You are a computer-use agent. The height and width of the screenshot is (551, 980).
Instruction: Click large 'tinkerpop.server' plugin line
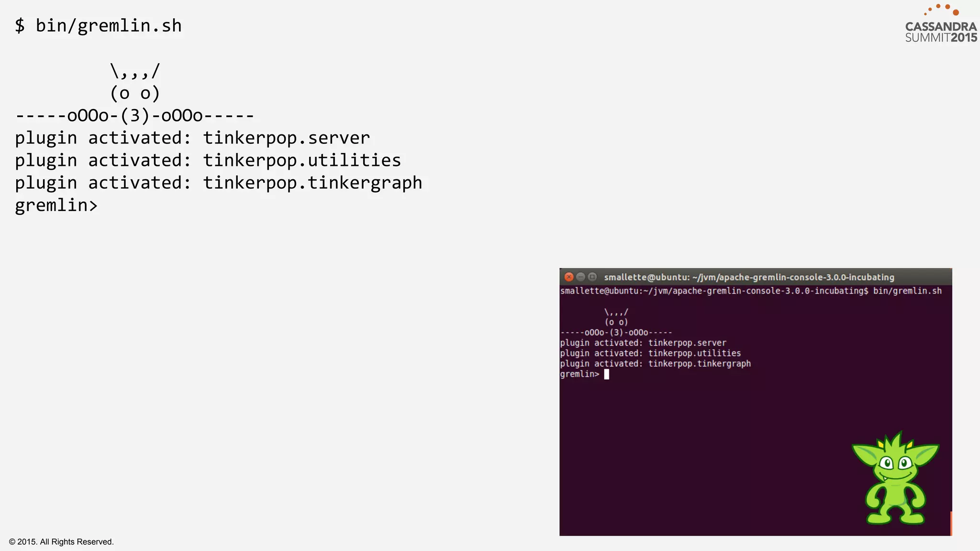click(192, 138)
